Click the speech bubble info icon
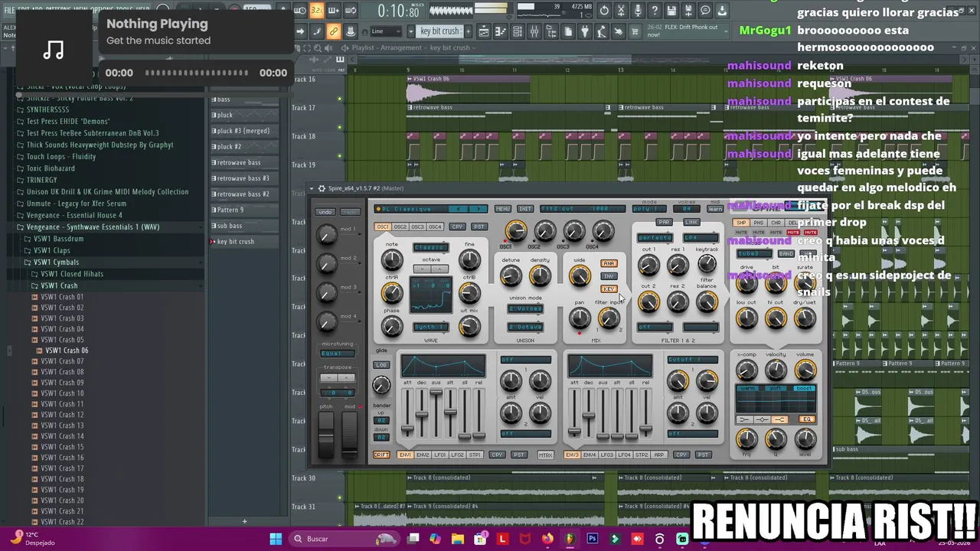Image resolution: width=980 pixels, height=551 pixels. pyautogui.click(x=705, y=11)
